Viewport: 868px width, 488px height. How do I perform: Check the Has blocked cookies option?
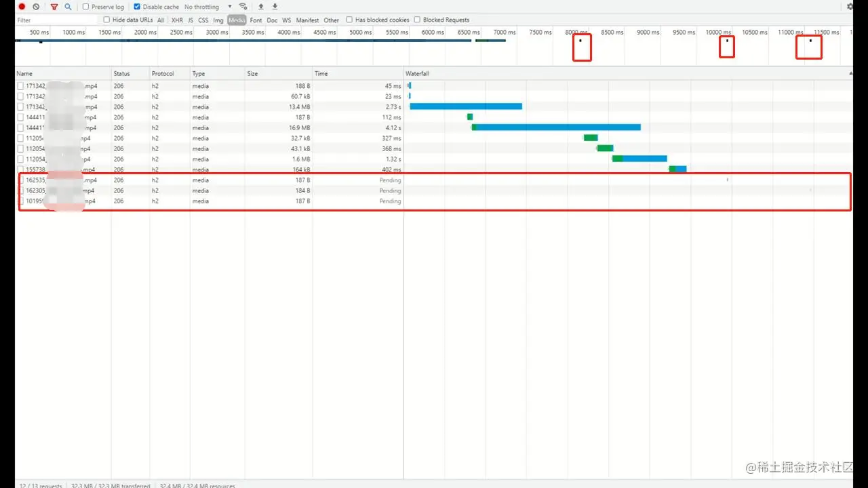349,20
